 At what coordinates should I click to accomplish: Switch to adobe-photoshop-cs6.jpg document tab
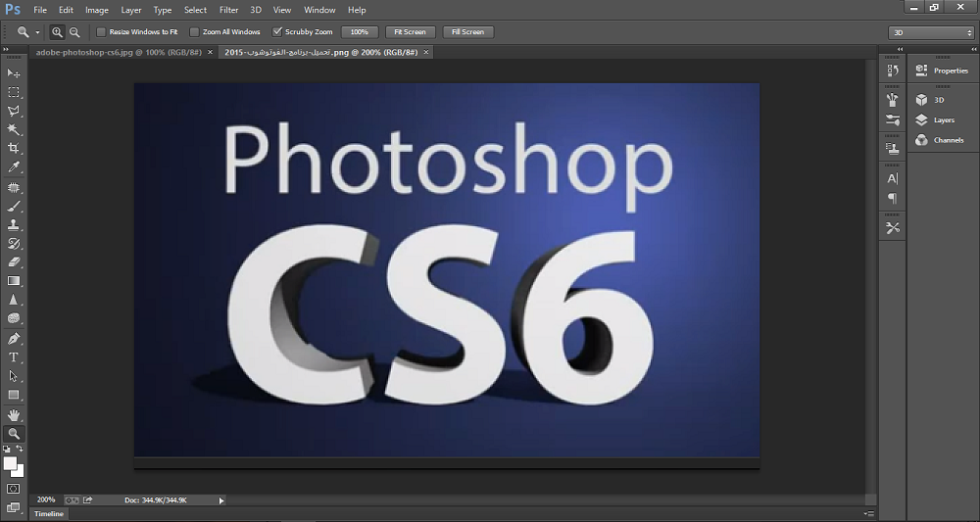[119, 53]
